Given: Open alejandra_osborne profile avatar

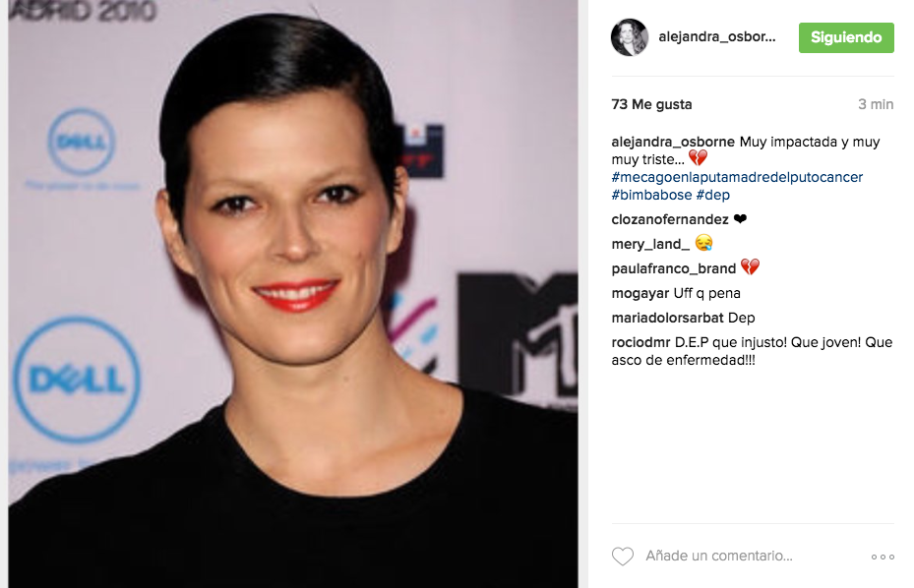Looking at the screenshot, I should pyautogui.click(x=630, y=37).
